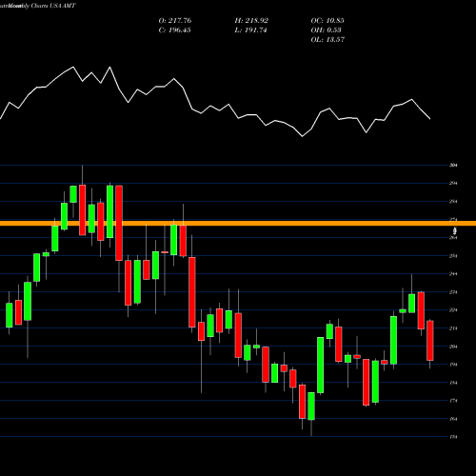Screen dimensions: 476x476
Task: Click the 234 price axis label
Action: [x=453, y=292]
